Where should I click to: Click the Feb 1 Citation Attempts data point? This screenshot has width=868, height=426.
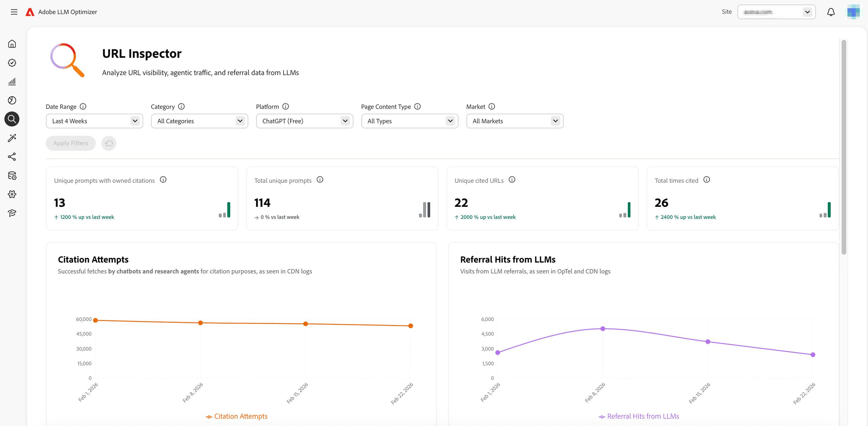[x=95, y=321]
